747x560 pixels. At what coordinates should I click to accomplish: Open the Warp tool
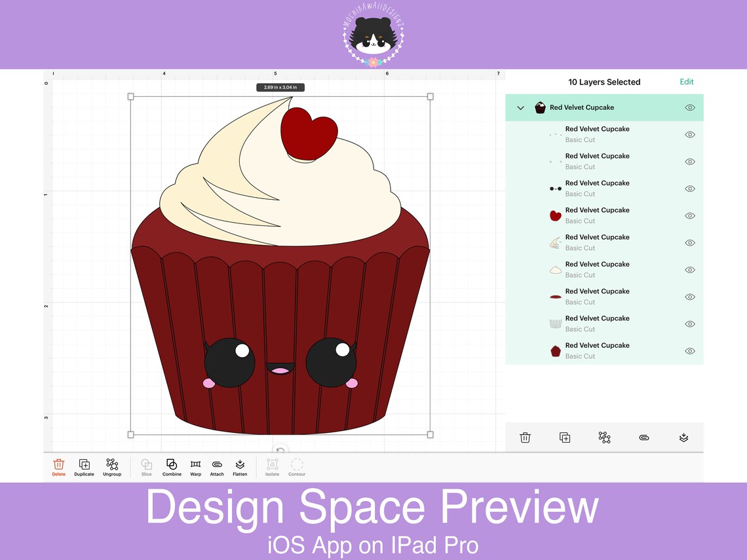coord(195,466)
